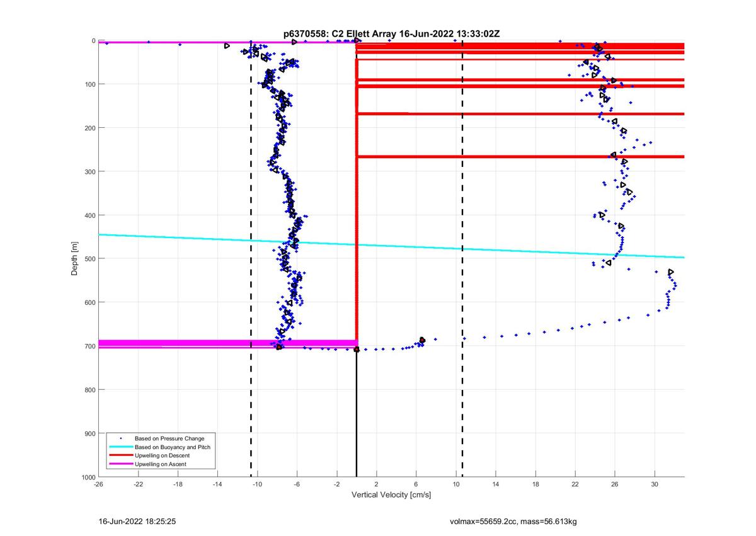Click the y-axis tick label '300'
Viewport: 756px width, 536px height.
click(x=89, y=171)
